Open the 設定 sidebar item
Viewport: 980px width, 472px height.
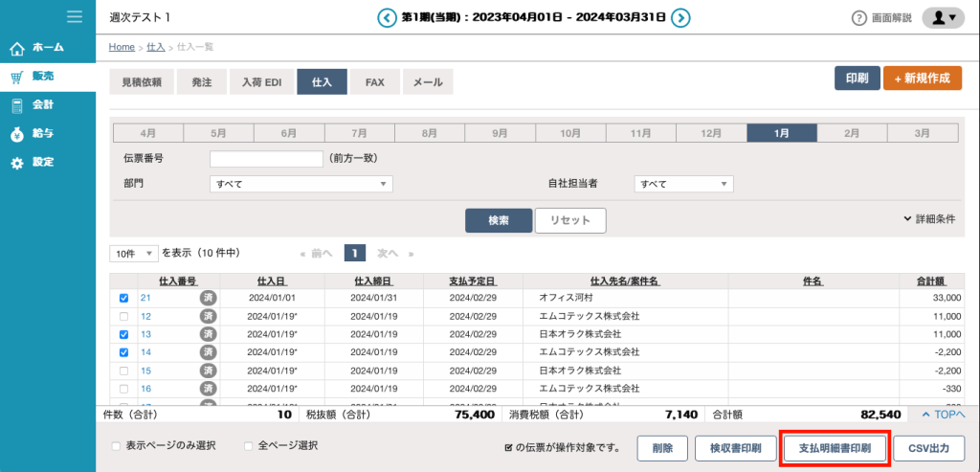(48, 163)
